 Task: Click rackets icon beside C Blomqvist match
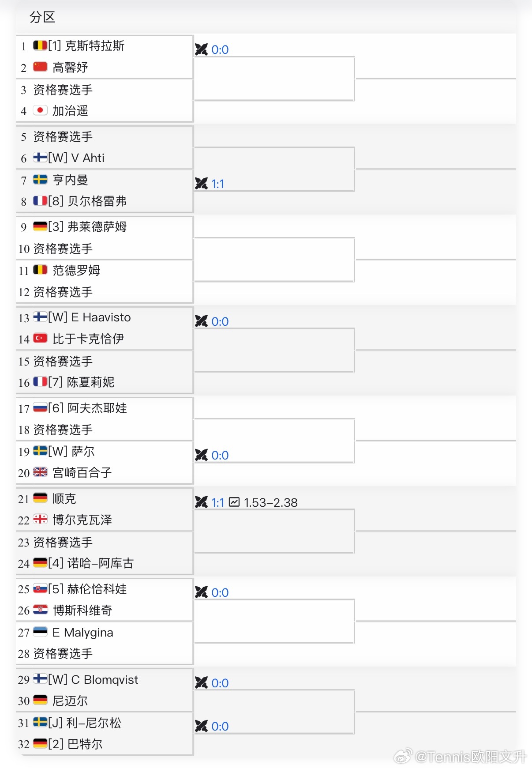click(202, 683)
